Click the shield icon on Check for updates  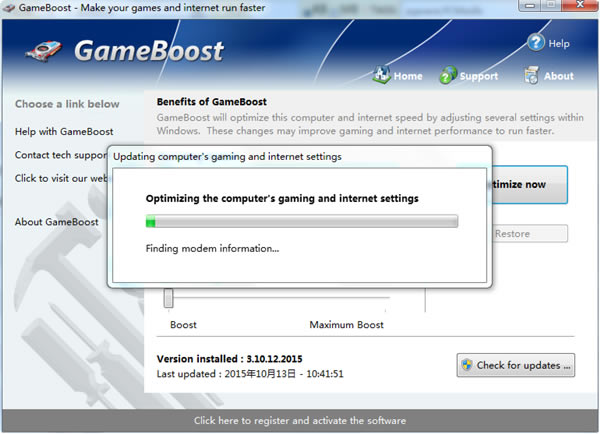pyautogui.click(x=466, y=365)
